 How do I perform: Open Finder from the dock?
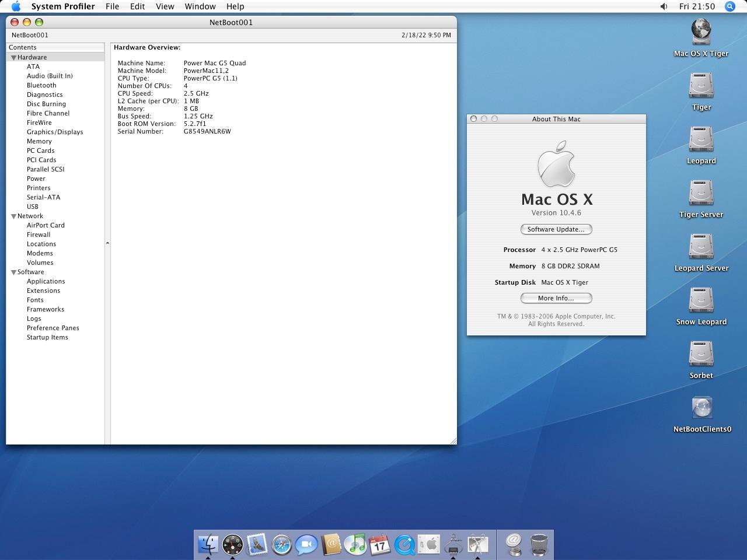(x=208, y=544)
